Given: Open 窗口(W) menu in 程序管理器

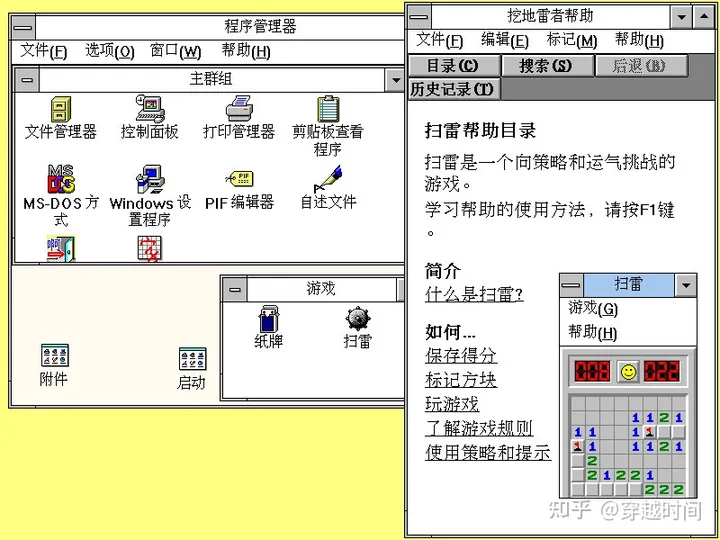Looking at the screenshot, I should point(175,51).
